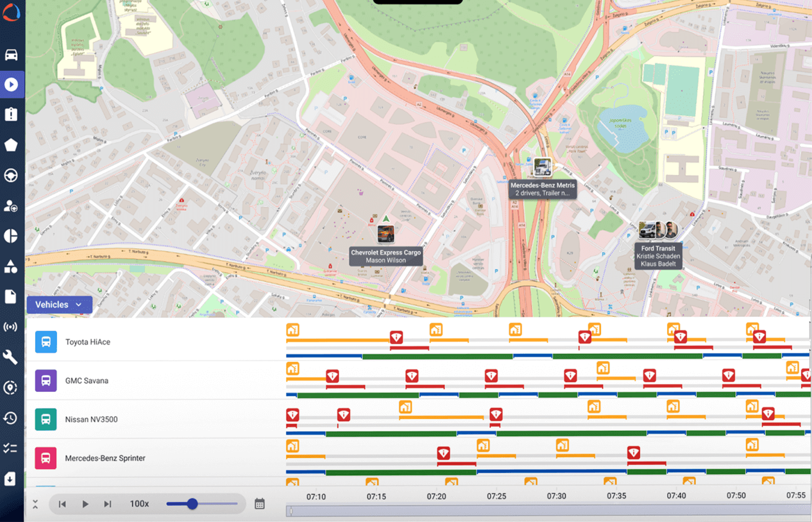Open the vehicles car icon in sidebar
This screenshot has height=522, width=812.
(11, 55)
